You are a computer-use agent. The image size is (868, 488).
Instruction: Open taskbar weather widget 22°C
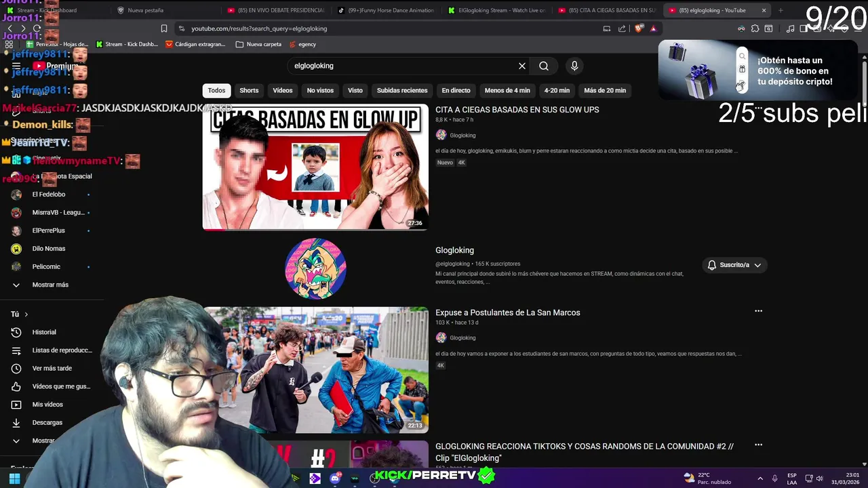[x=708, y=479]
